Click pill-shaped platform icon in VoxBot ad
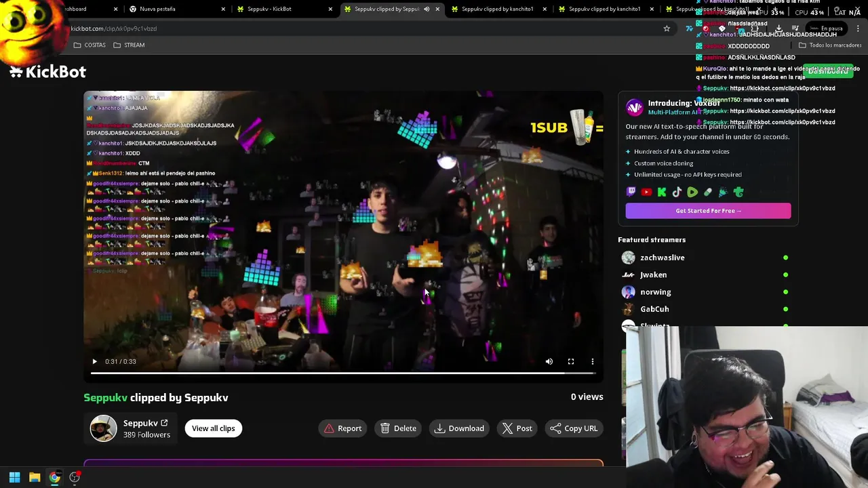The width and height of the screenshot is (868, 488). pos(708,192)
